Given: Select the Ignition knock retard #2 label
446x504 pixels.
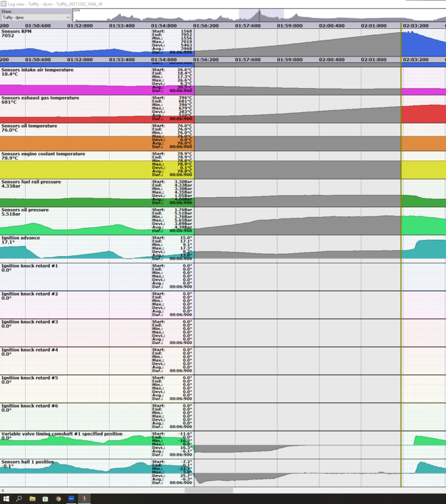Looking at the screenshot, I should pyautogui.click(x=30, y=294).
